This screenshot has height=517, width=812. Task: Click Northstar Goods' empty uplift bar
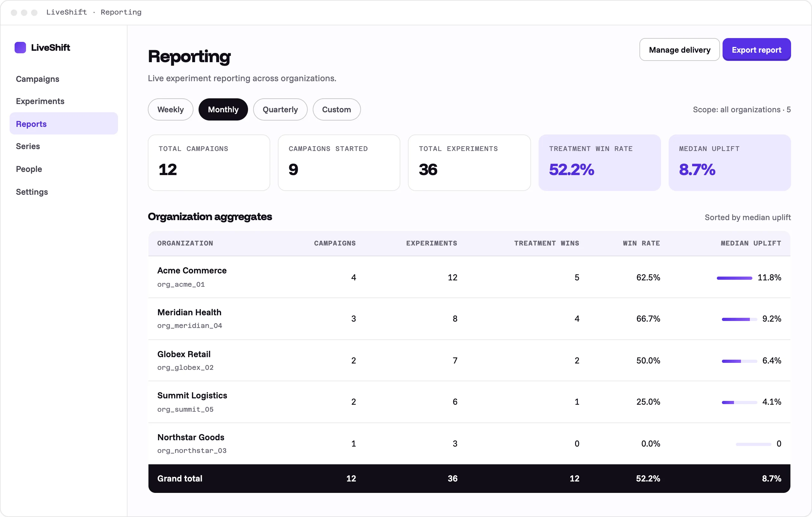(x=753, y=444)
